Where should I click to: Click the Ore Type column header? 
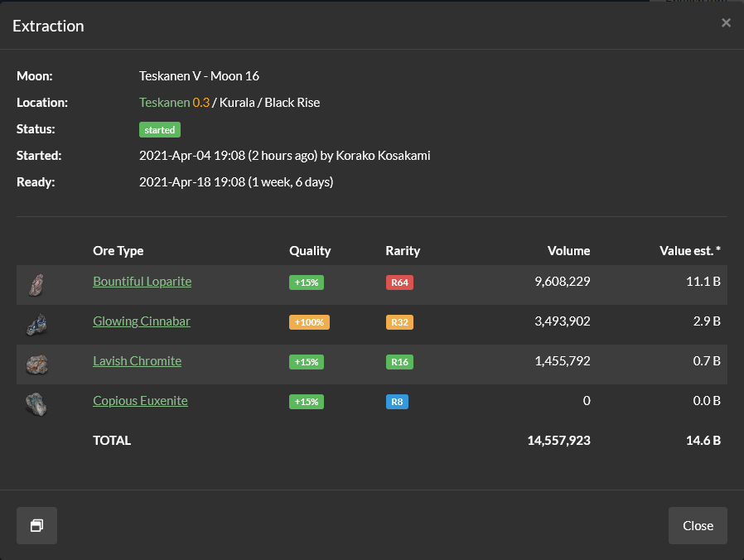(118, 251)
